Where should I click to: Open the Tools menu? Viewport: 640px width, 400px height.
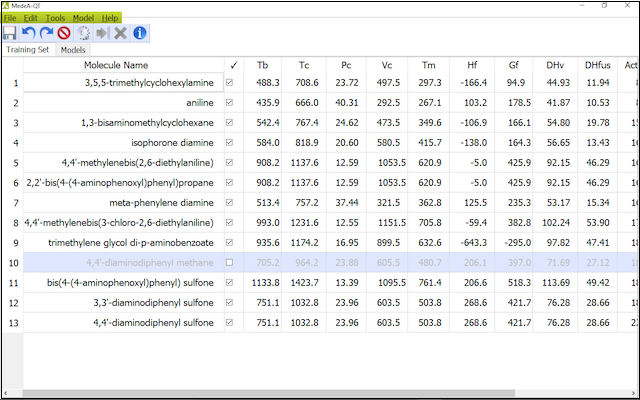point(56,18)
